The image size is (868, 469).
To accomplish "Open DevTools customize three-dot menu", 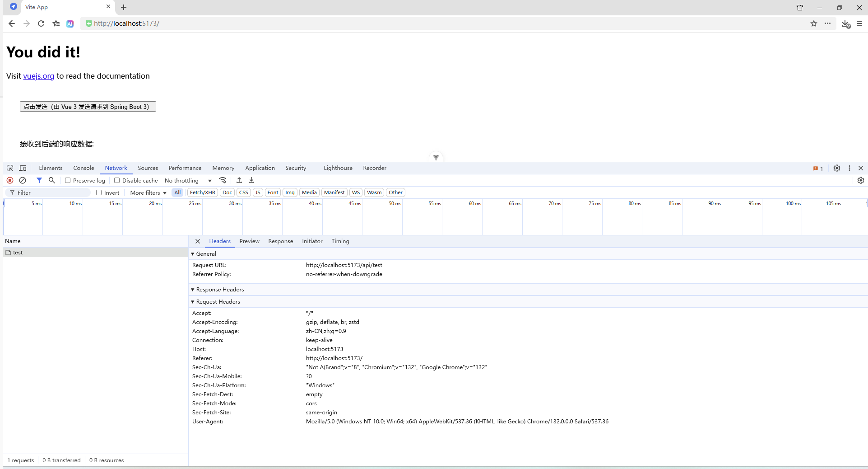I will point(849,168).
